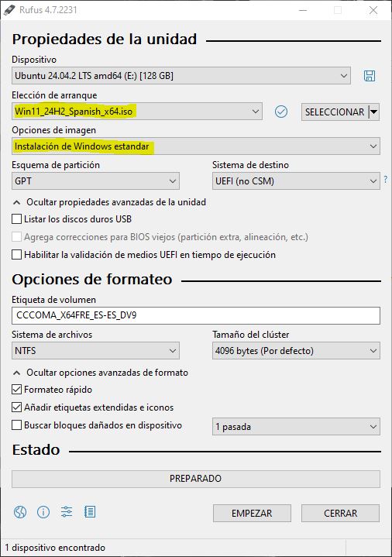Show the log icon
Viewport: 392px width, 557px height.
(x=90, y=512)
